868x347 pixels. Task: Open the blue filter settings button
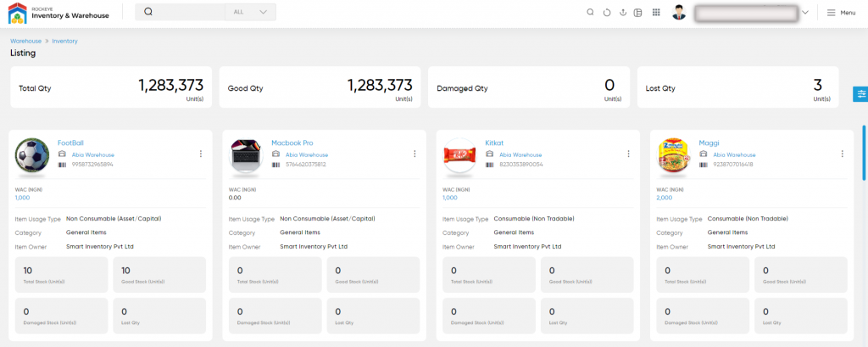(861, 94)
